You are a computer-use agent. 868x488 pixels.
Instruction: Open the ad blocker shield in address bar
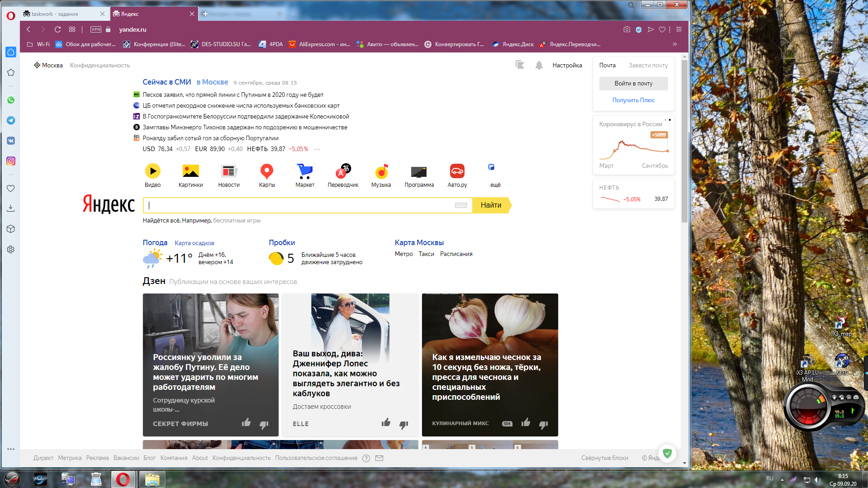coord(639,29)
